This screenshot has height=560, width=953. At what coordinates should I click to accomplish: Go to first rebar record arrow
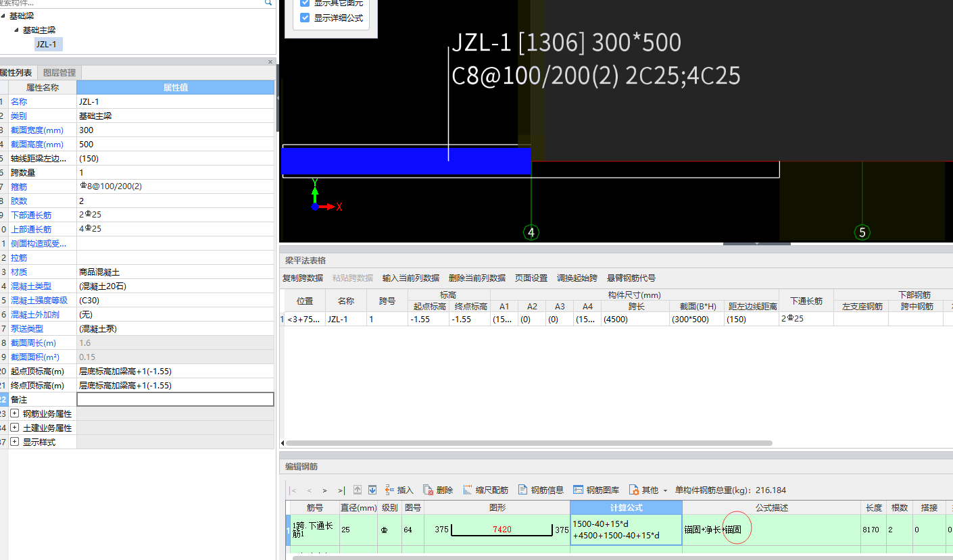293,490
